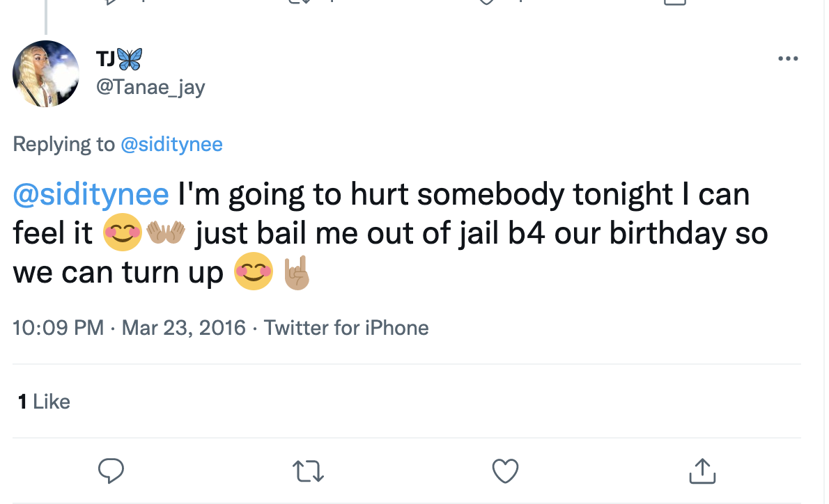View who liked via 1 Like
The height and width of the screenshot is (504, 829).
(x=44, y=402)
